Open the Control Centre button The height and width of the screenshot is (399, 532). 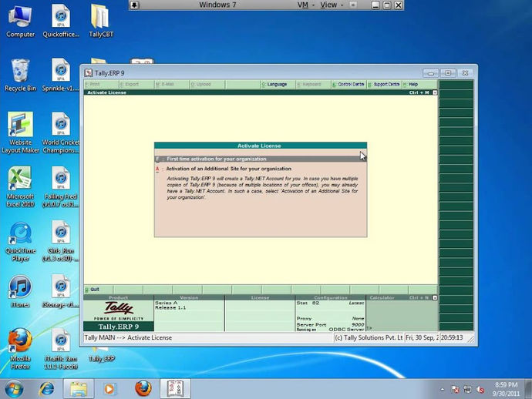(x=348, y=85)
